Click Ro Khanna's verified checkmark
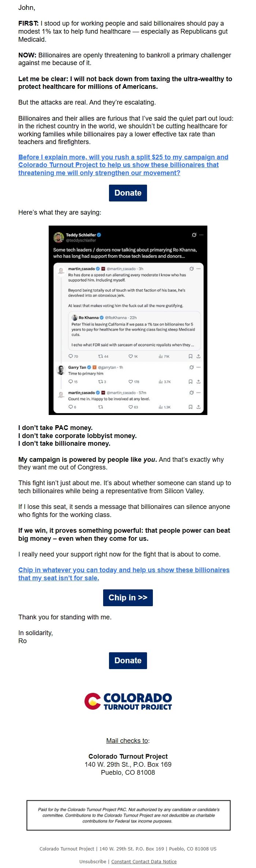Screen dimensions: 256x868 point(102,317)
